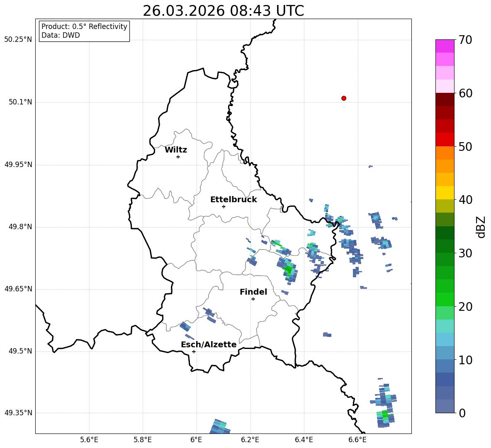
Task: Click the 49.5°N latitude label
Action: pyautogui.click(x=20, y=351)
